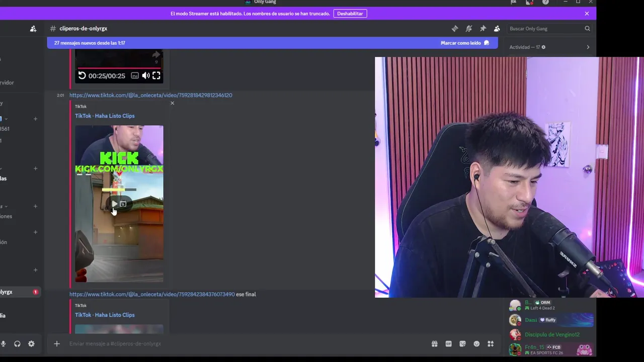The width and height of the screenshot is (644, 362).
Task: Click Dani's avatar in member list
Action: 515,320
